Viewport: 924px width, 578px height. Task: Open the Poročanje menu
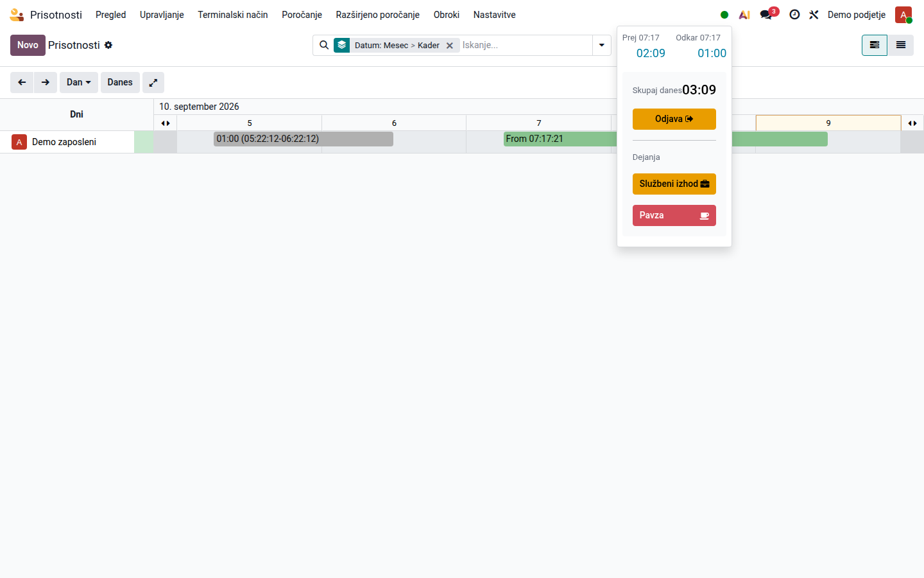point(302,15)
